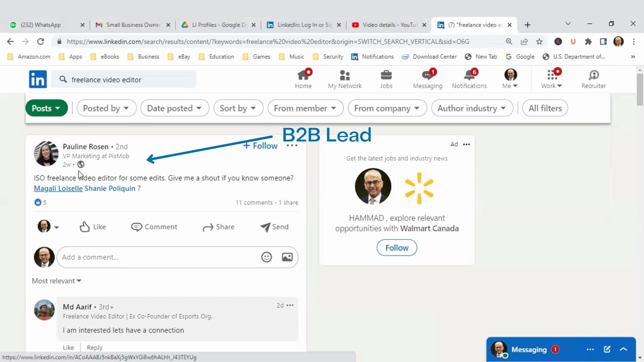644x362 pixels.
Task: Open Pauline Rosen post options menu
Action: pos(292,145)
